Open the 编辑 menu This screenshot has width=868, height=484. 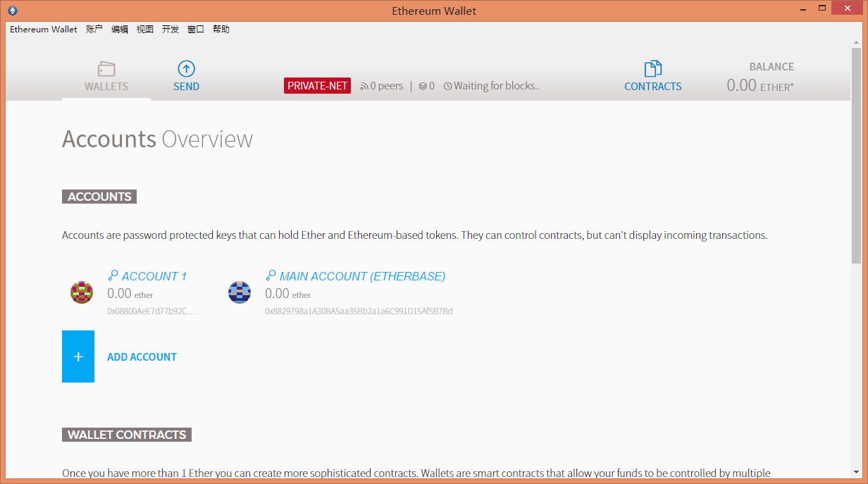[120, 30]
